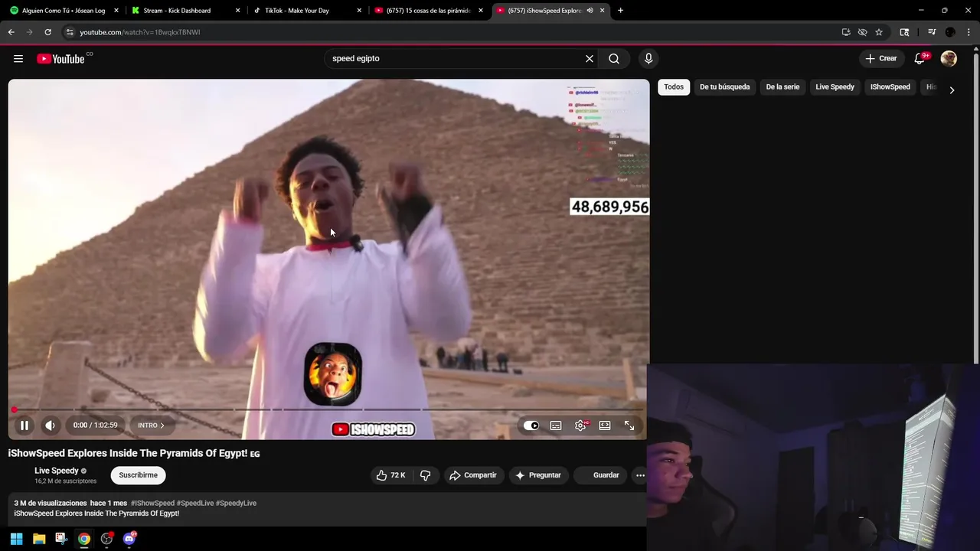Open player settings gear
The height and width of the screenshot is (551, 980).
[x=580, y=425]
